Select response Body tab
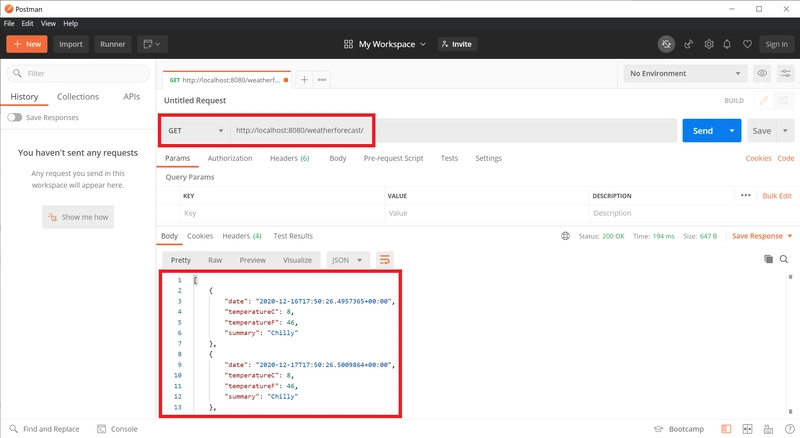Viewport: 800px width, 438px height. [x=169, y=236]
